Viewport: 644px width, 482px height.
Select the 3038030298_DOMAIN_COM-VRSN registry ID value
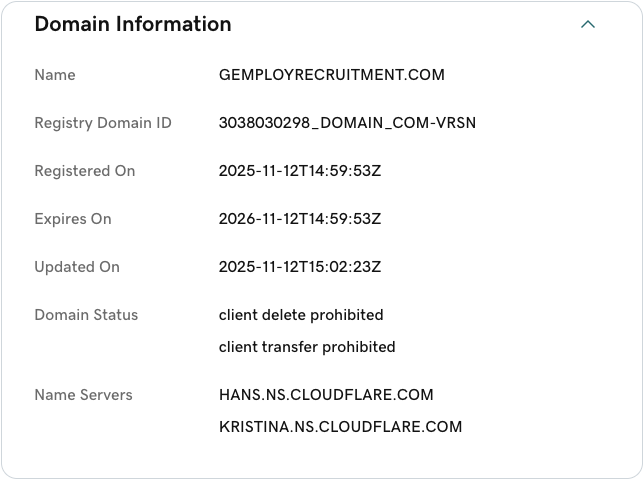coord(347,123)
